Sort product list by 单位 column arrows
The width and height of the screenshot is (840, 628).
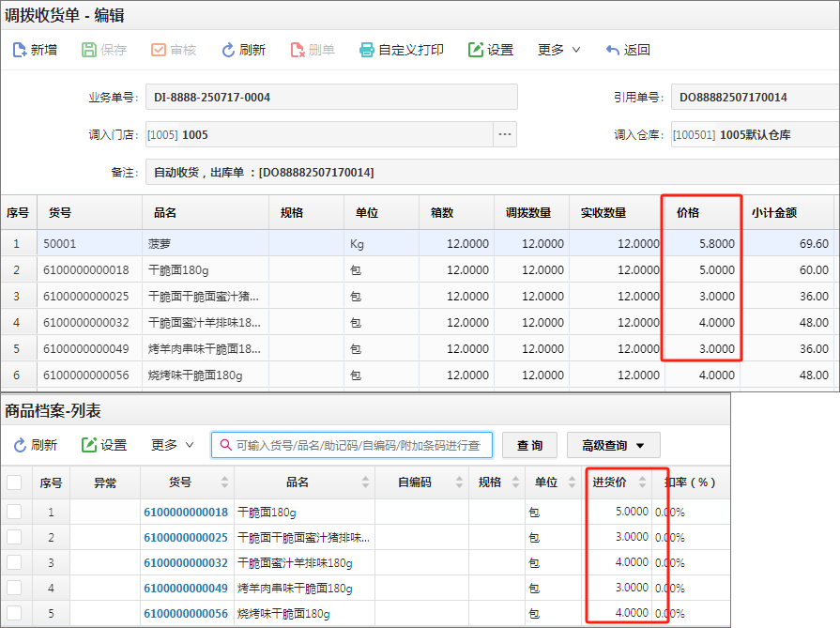point(572,482)
